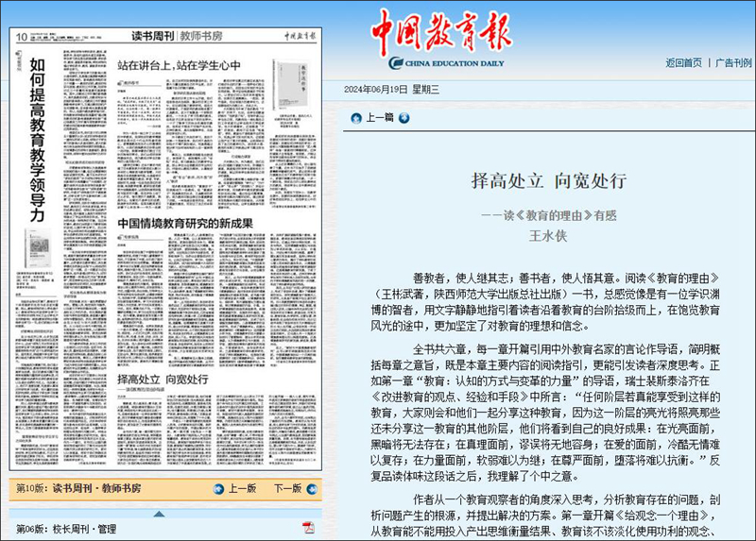
Task: Click the date text 2024年06月19日 星期三
Action: [x=391, y=89]
